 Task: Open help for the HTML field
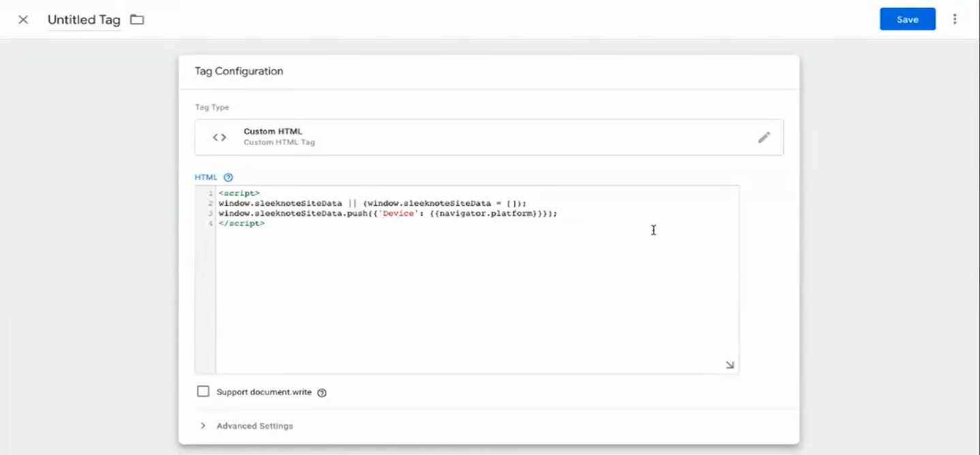[228, 177]
